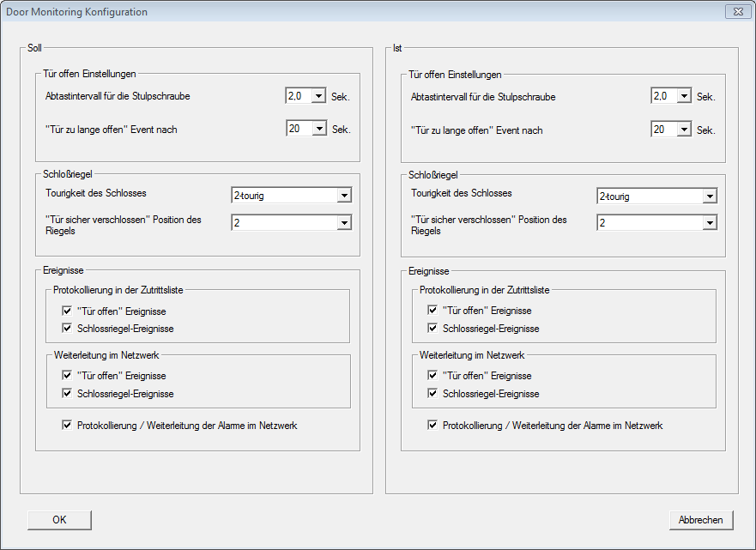Click the OK button
The height and width of the screenshot is (550, 756).
[x=59, y=520]
